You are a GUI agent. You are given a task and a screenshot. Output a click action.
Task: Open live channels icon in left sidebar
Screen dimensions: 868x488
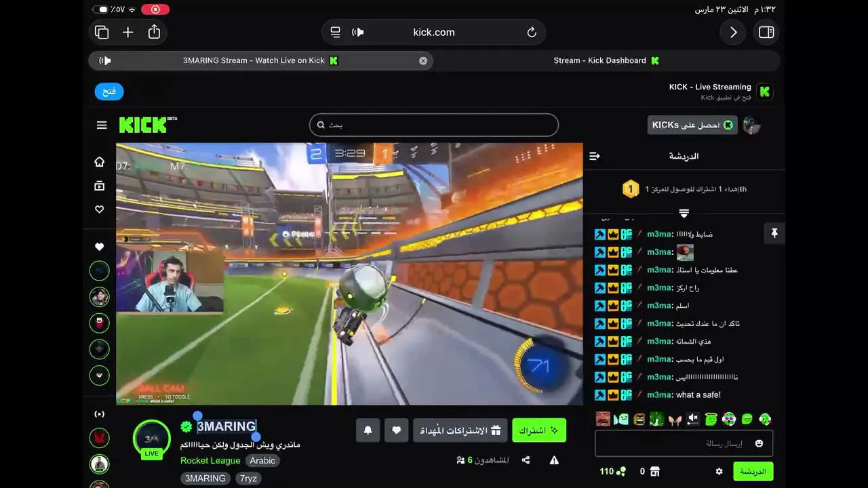click(x=100, y=413)
